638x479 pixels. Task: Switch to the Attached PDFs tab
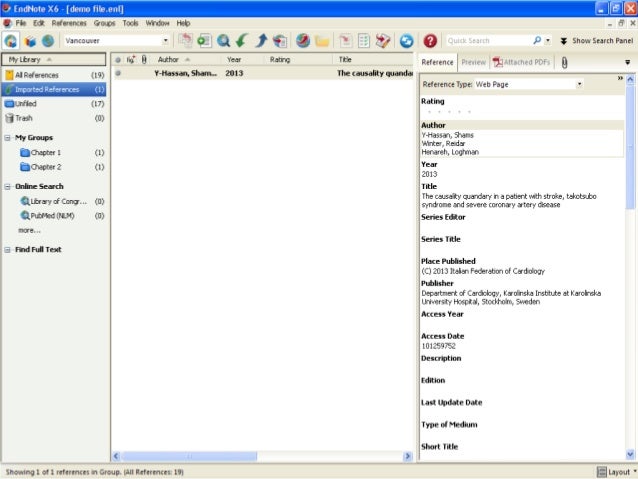coord(521,62)
